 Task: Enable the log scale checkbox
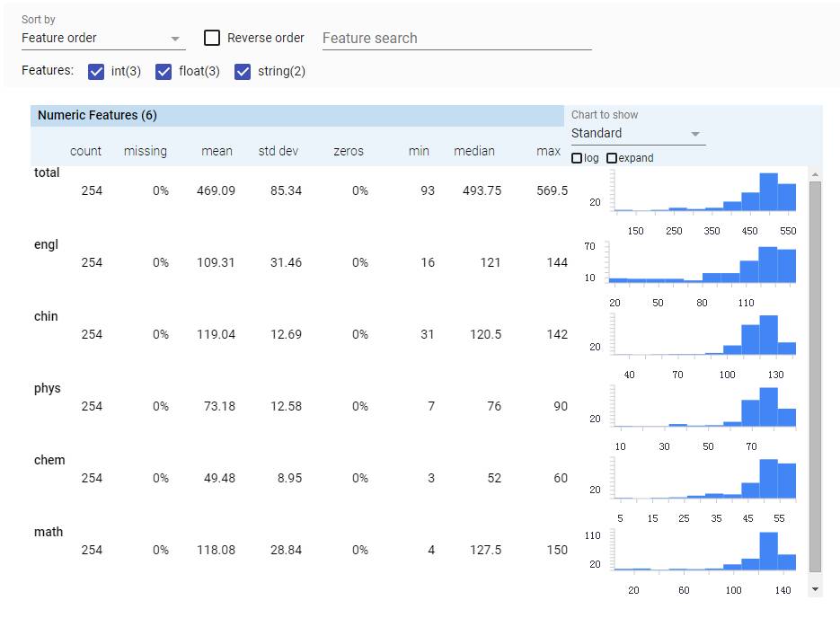(x=577, y=158)
